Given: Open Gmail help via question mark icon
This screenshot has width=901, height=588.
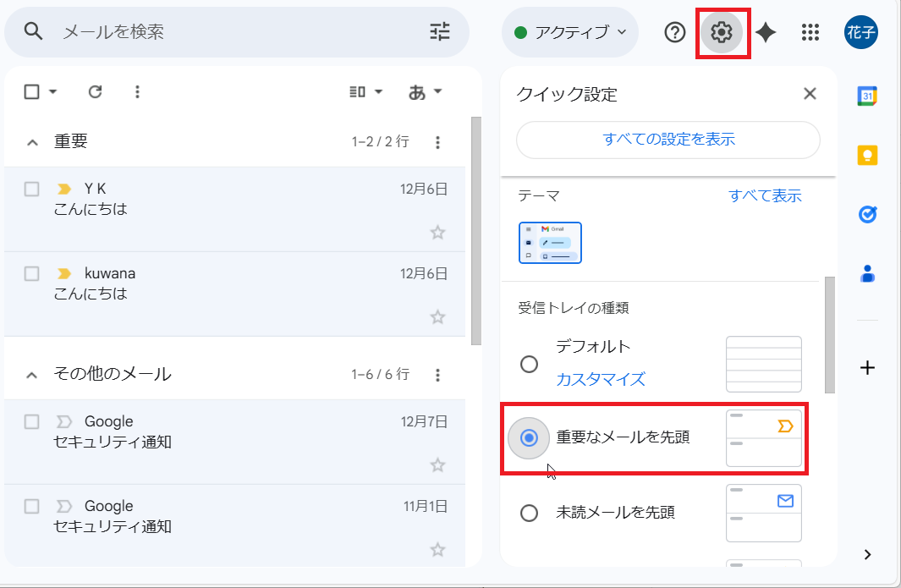Looking at the screenshot, I should 673,32.
